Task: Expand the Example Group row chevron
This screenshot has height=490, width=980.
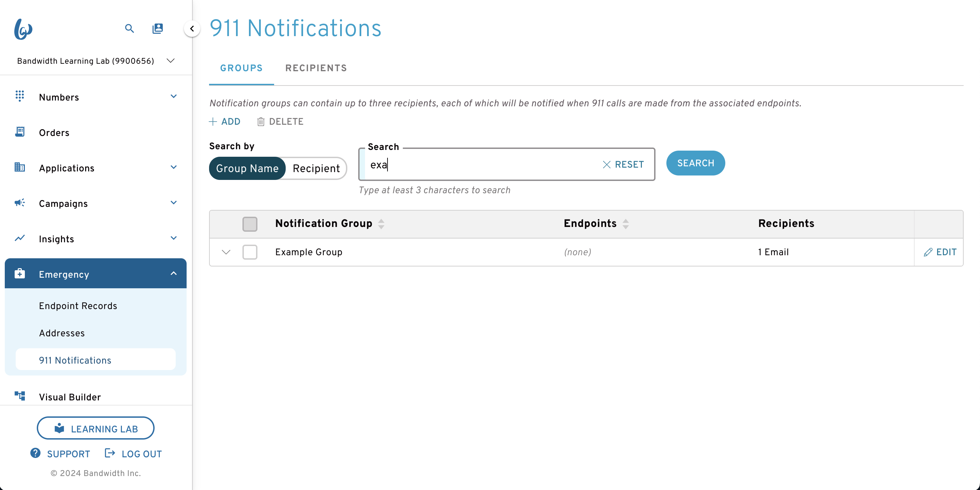Action: [226, 252]
